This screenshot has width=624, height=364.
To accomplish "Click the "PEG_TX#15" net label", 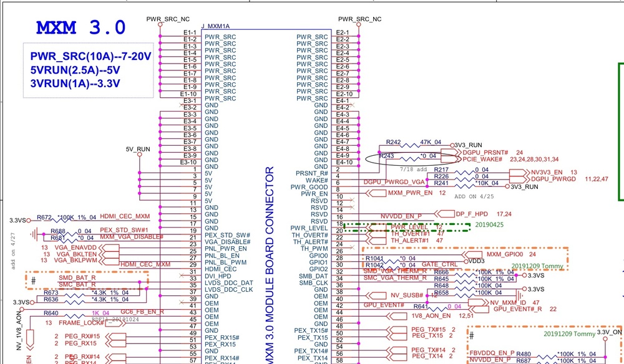I will (428, 330).
